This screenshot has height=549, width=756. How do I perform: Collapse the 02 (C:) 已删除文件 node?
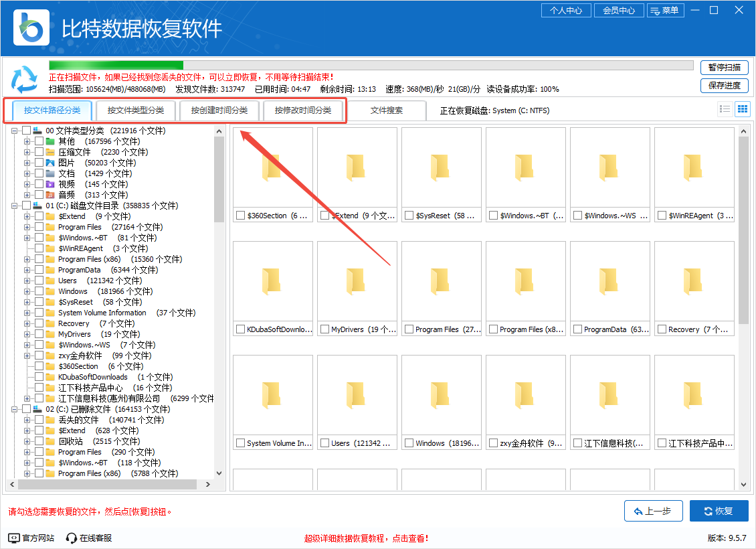(15, 410)
